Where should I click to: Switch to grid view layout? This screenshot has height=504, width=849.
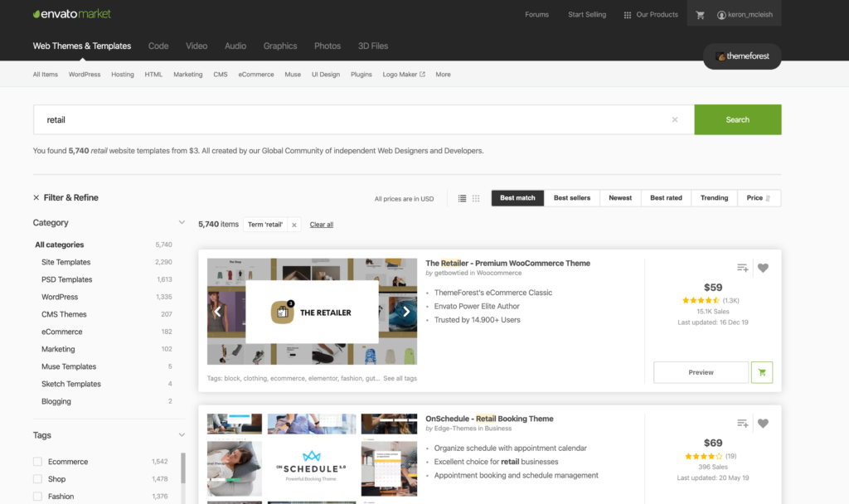tap(476, 198)
